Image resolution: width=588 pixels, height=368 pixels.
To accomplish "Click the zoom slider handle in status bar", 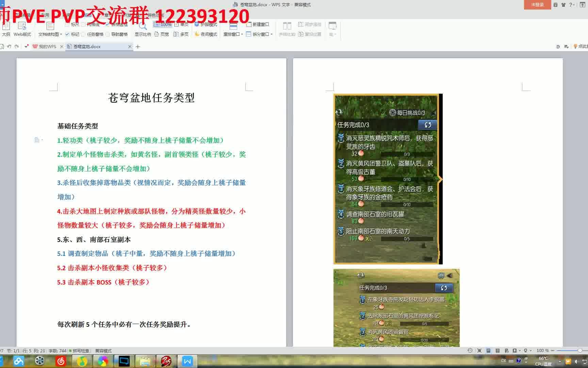I will pyautogui.click(x=580, y=351).
